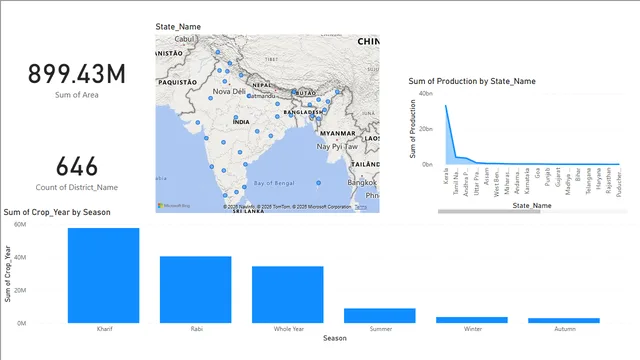Image resolution: width=640 pixels, height=360 pixels.
Task: Click the Telangana axis label
Action: click(588, 181)
